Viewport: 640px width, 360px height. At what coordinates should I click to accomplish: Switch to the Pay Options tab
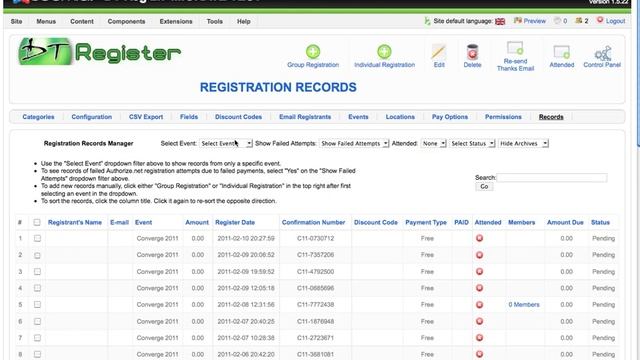click(x=450, y=117)
